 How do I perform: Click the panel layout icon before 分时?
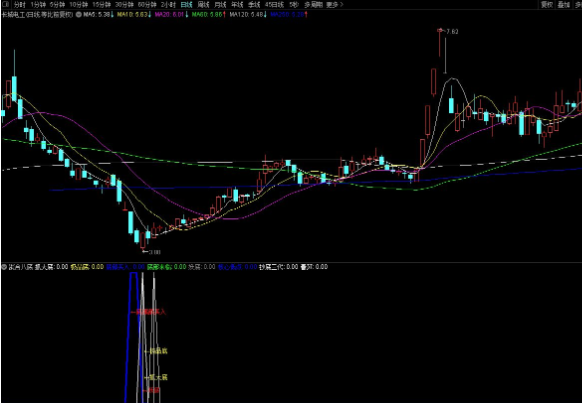[x=5, y=4]
